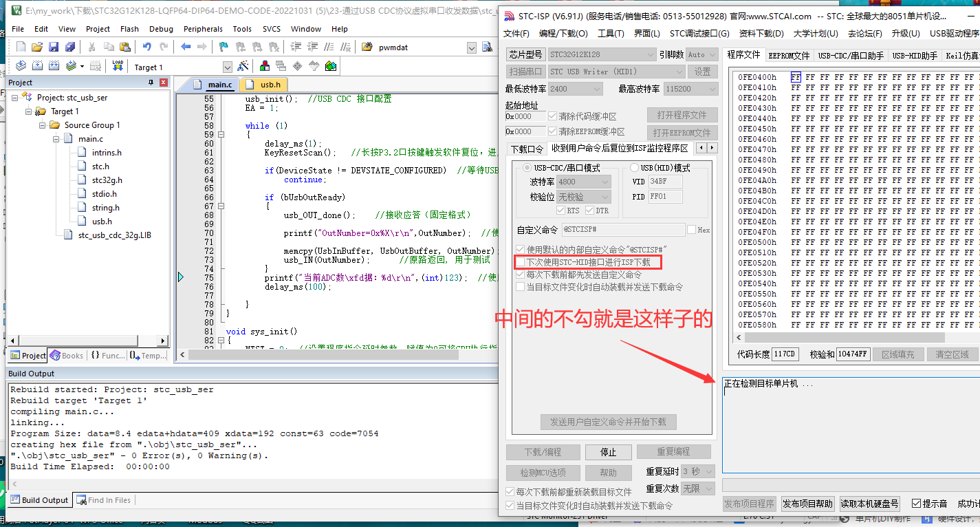The image size is (980, 527).
Task: Click the Comment selection icon
Action: (329, 47)
